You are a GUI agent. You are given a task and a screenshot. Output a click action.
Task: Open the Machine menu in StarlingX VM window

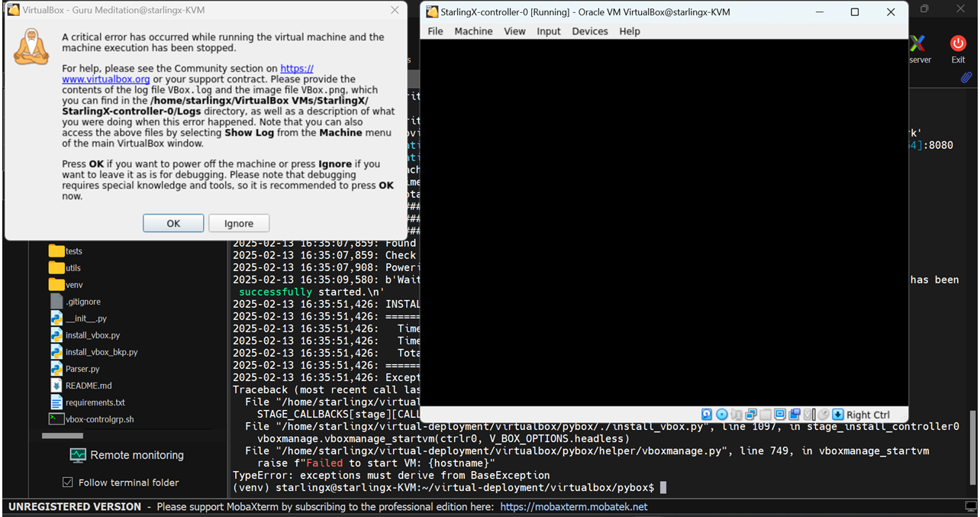tap(473, 31)
